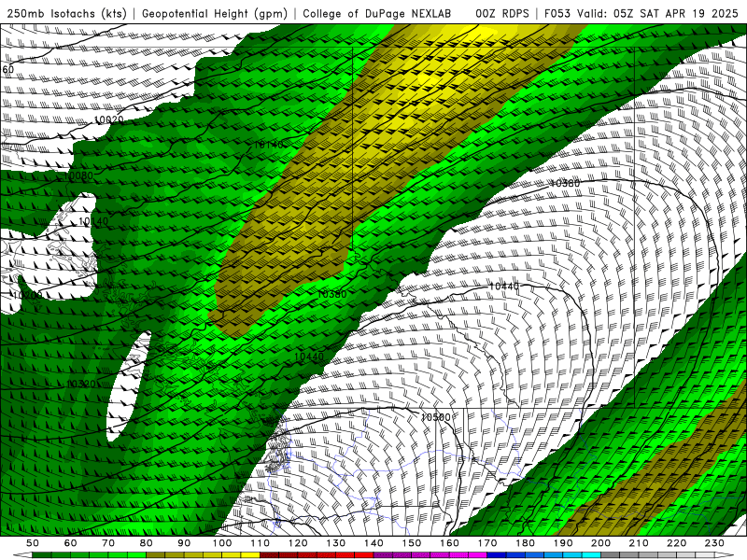Click the '80' value on the color scale
747x560 pixels.
(147, 543)
